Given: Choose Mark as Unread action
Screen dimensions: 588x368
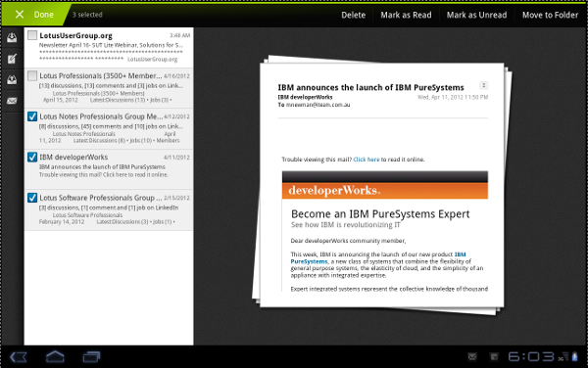Looking at the screenshot, I should [476, 15].
